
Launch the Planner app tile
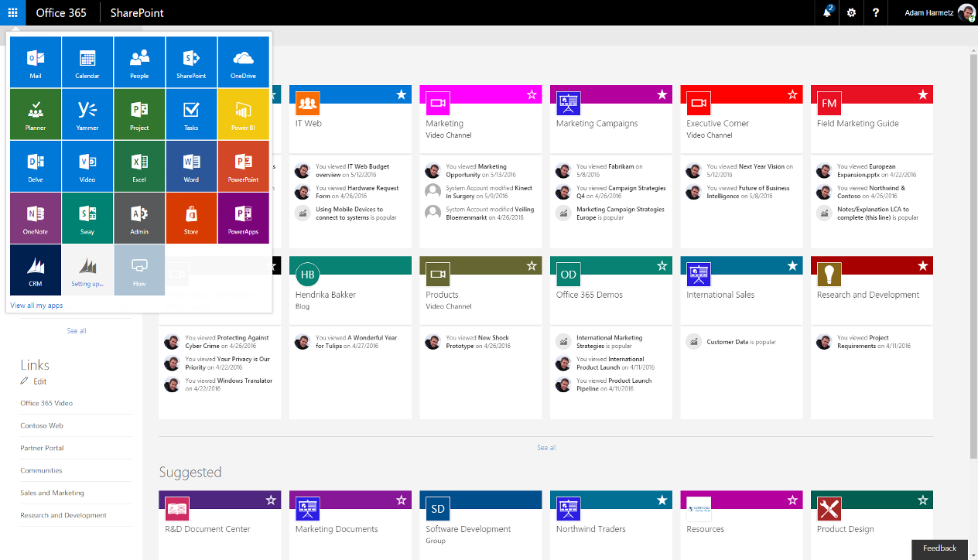pos(36,114)
